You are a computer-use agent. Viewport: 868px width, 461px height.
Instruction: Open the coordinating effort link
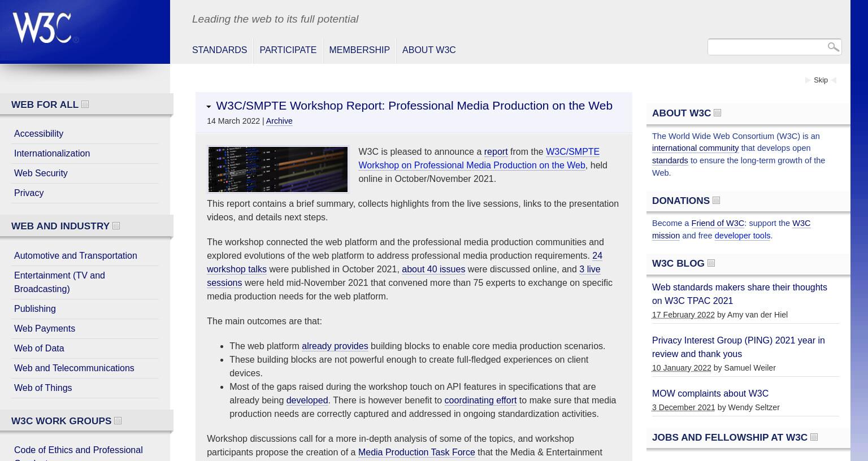480,401
